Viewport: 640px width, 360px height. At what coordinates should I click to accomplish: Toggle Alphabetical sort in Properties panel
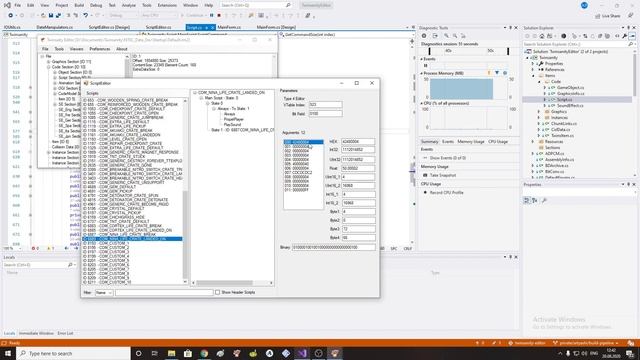pos(535,200)
